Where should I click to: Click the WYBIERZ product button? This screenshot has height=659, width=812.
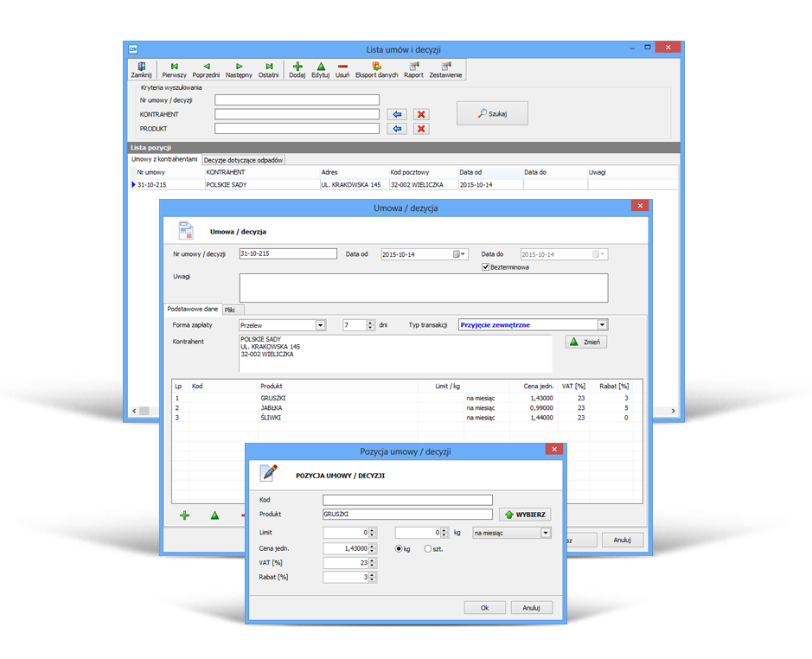[525, 515]
